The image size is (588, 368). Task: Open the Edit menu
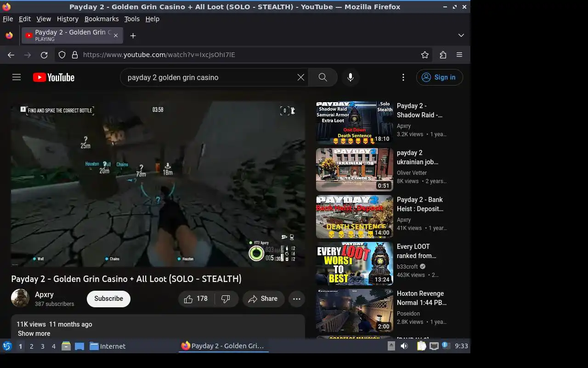(x=25, y=19)
